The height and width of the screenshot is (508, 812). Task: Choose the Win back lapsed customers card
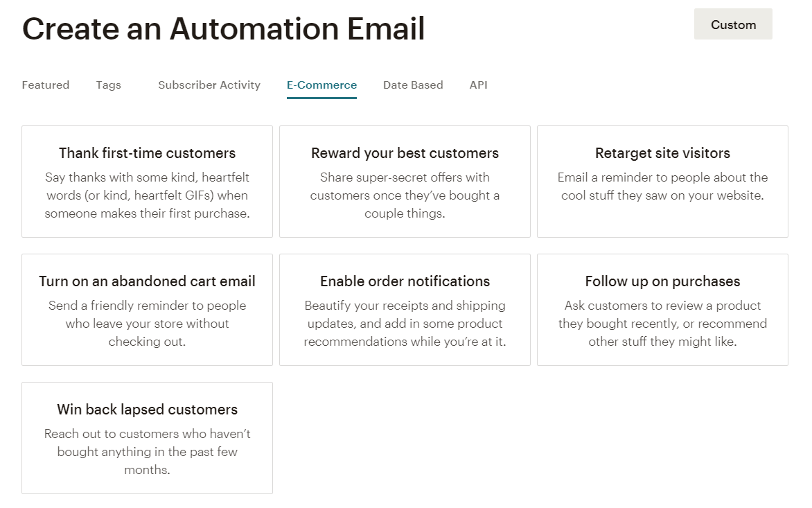[x=147, y=438]
